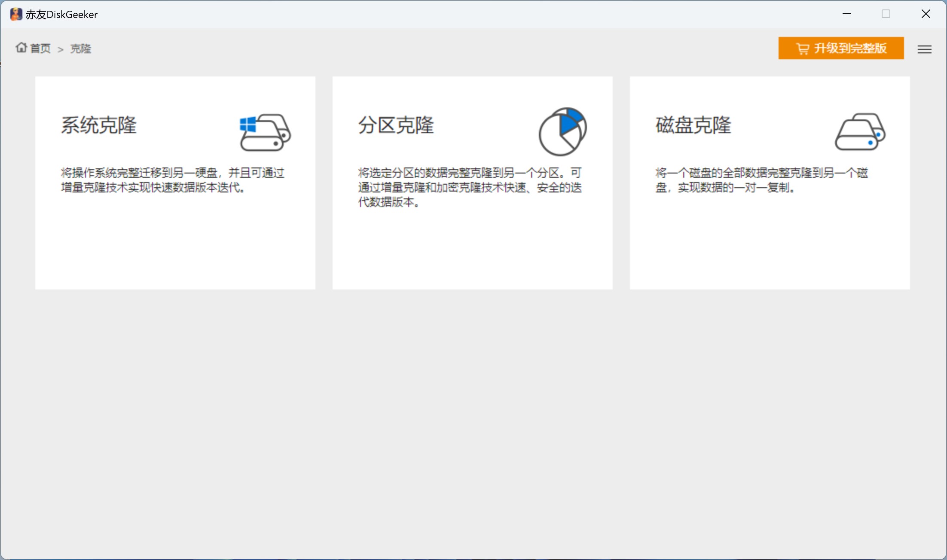Minimize the DiskGeeker window

coord(847,14)
